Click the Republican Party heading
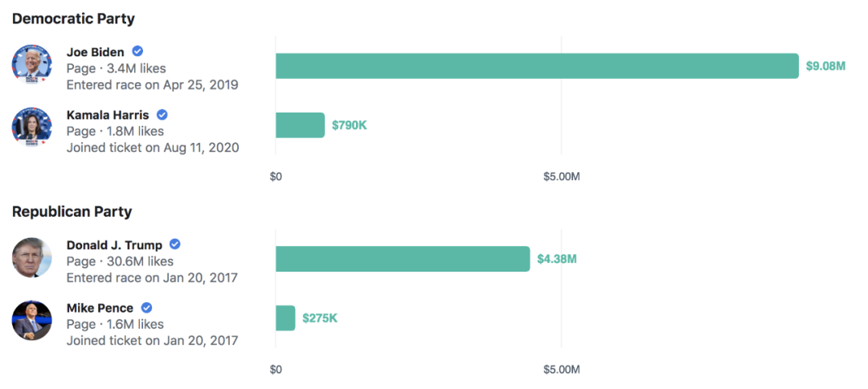The width and height of the screenshot is (868, 389). tap(72, 212)
